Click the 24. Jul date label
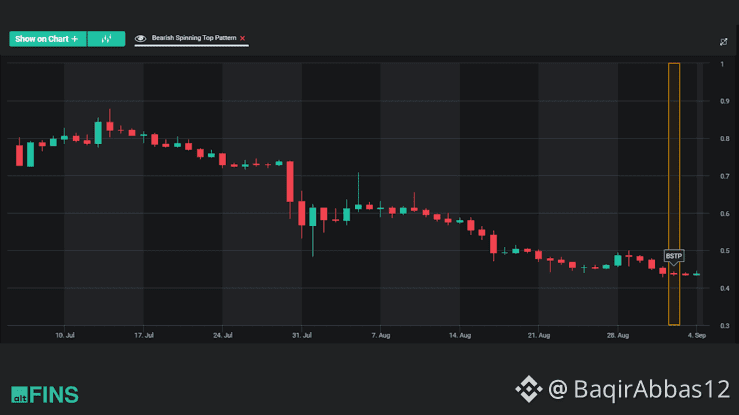 [222, 335]
